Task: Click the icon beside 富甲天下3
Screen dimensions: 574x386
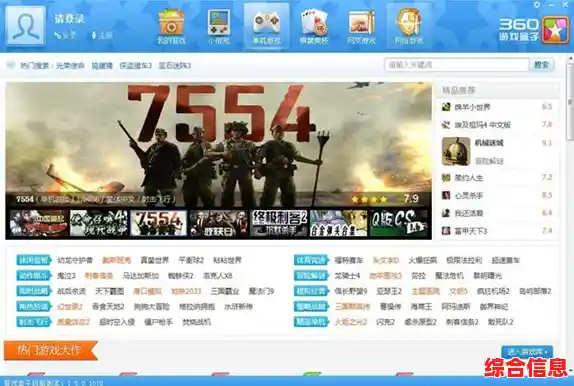Action: click(x=446, y=231)
